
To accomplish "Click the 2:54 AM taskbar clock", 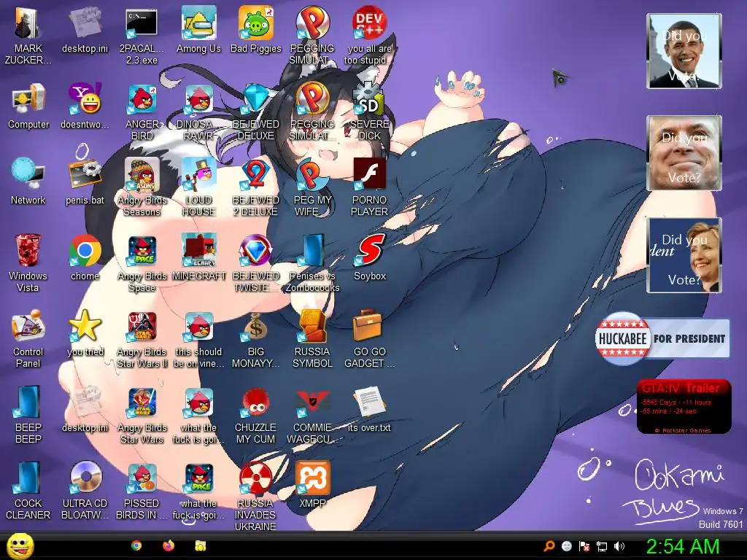I will tap(682, 546).
